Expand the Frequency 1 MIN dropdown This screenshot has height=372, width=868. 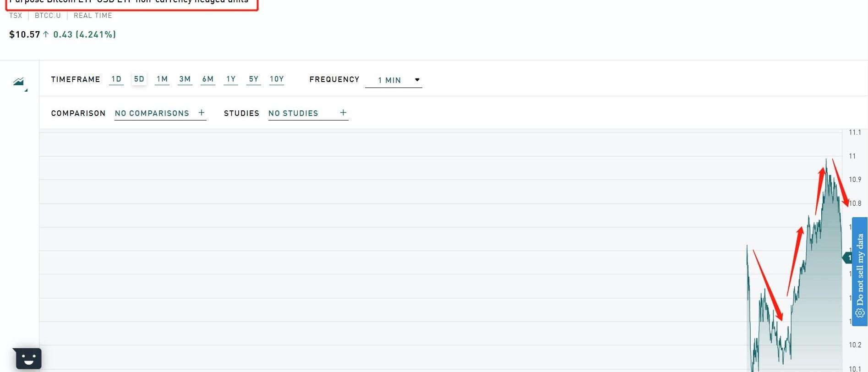(x=393, y=80)
